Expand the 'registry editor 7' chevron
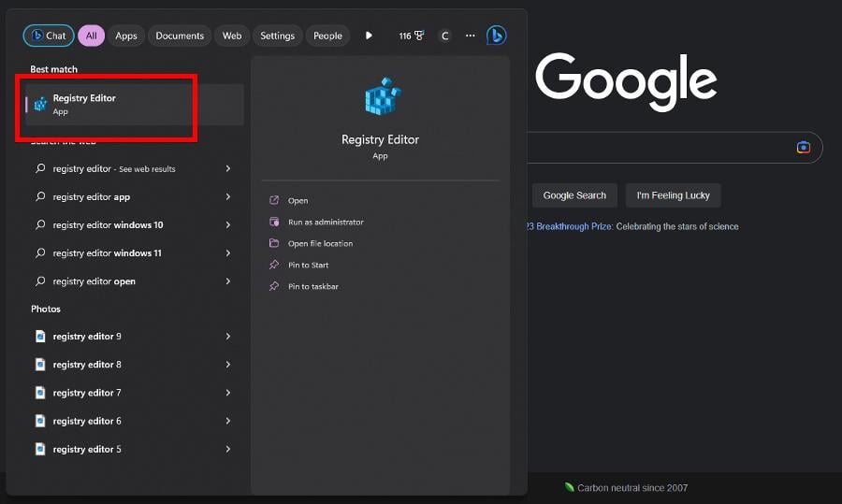The height and width of the screenshot is (504, 842). pyautogui.click(x=228, y=393)
